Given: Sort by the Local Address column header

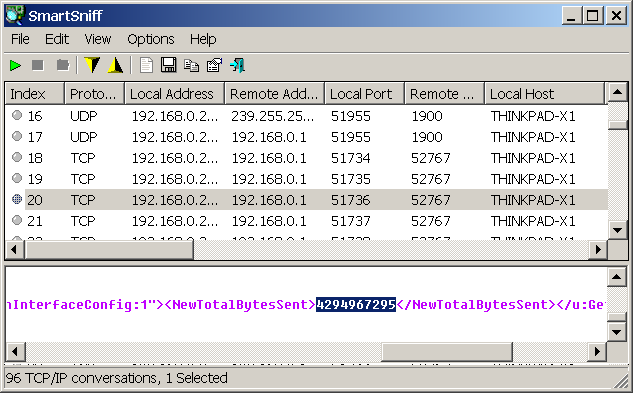Looking at the screenshot, I should 174,94.
